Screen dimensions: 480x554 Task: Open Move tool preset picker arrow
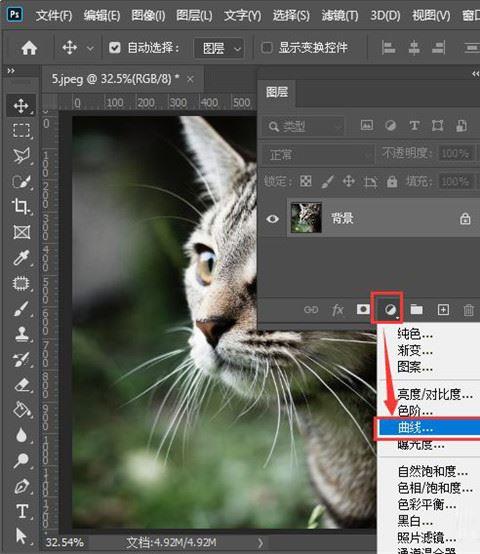[90, 48]
